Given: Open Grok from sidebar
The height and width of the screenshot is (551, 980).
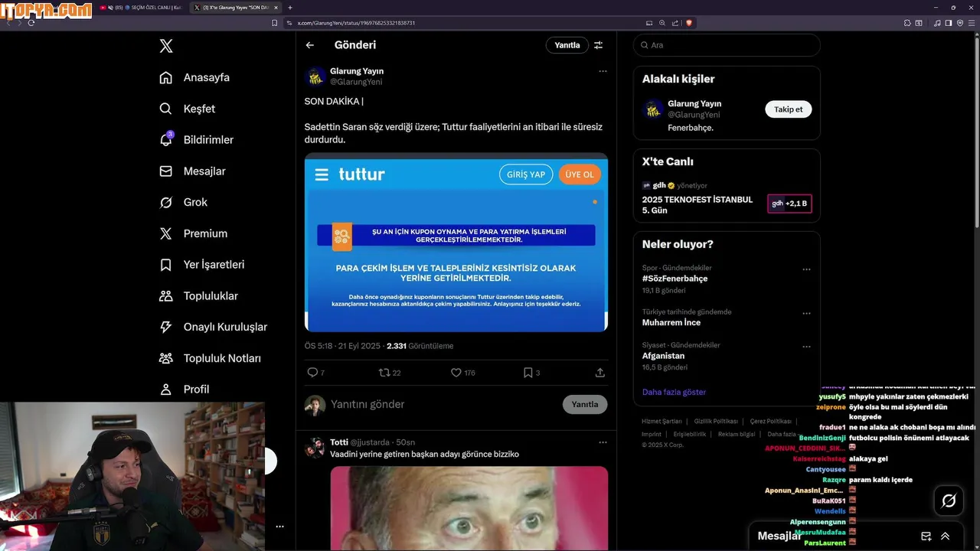Looking at the screenshot, I should click(x=183, y=202).
